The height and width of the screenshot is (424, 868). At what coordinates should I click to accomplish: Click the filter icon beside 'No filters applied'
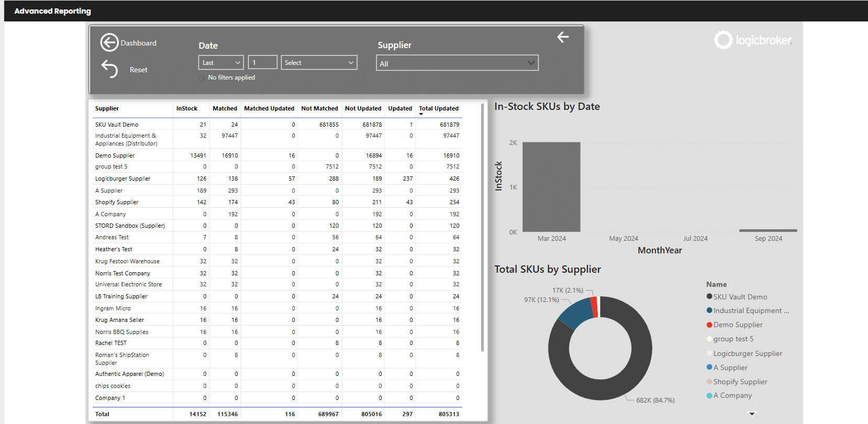pos(202,78)
